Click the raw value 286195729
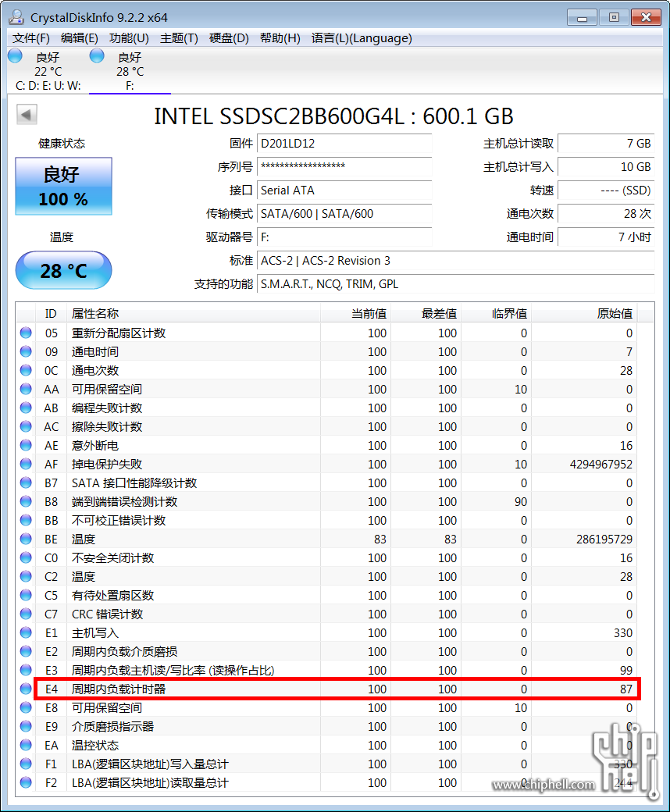 (604, 539)
